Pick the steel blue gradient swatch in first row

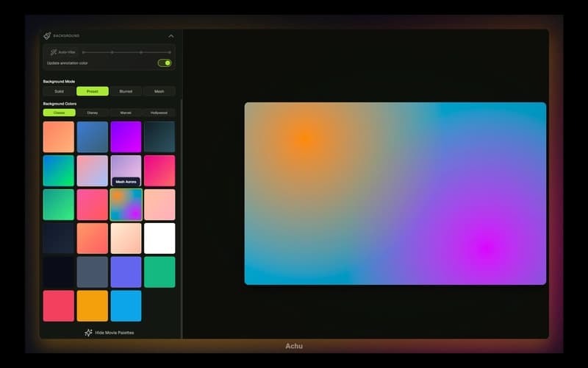(x=93, y=137)
